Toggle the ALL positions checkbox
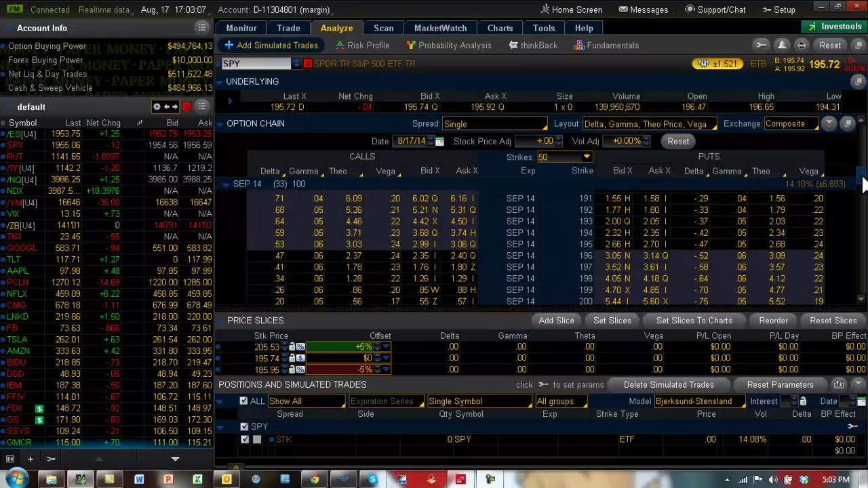This screenshot has width=868, height=488. tap(243, 401)
